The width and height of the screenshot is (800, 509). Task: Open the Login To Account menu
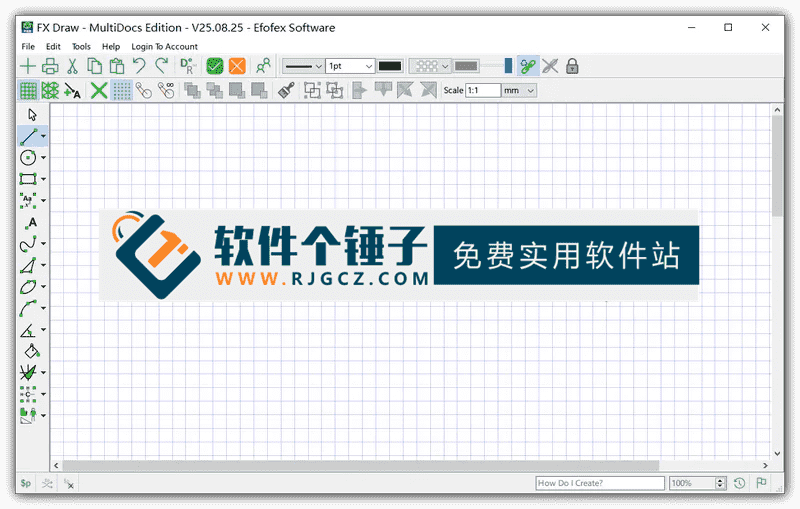(x=164, y=46)
